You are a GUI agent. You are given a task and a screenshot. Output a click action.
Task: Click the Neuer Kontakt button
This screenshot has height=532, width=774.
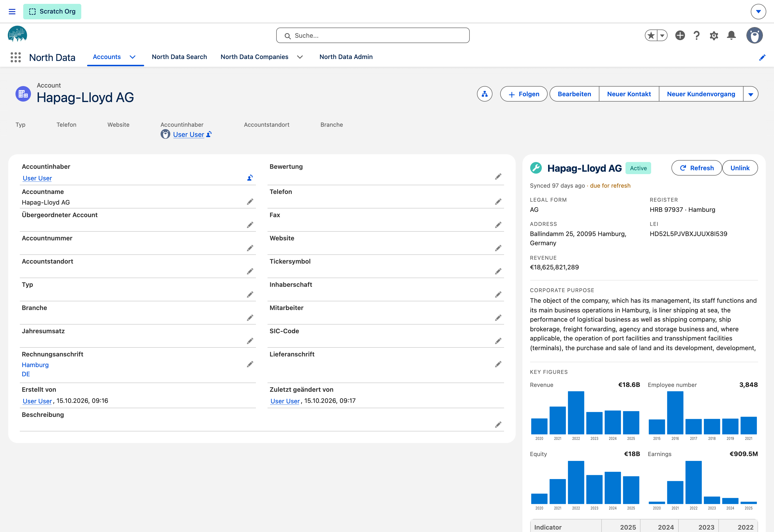629,94
